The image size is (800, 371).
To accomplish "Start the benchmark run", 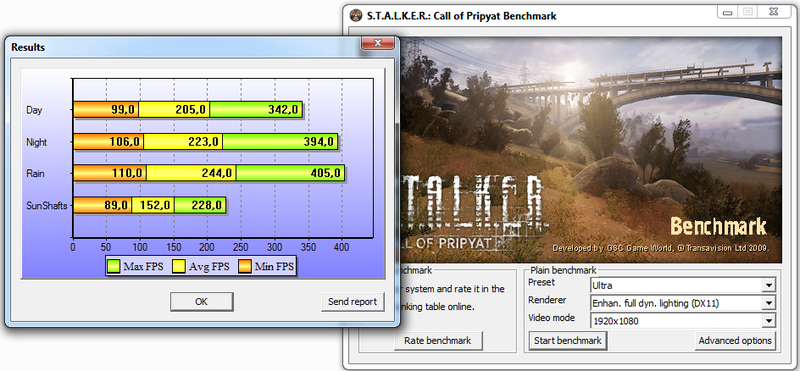I will click(567, 340).
